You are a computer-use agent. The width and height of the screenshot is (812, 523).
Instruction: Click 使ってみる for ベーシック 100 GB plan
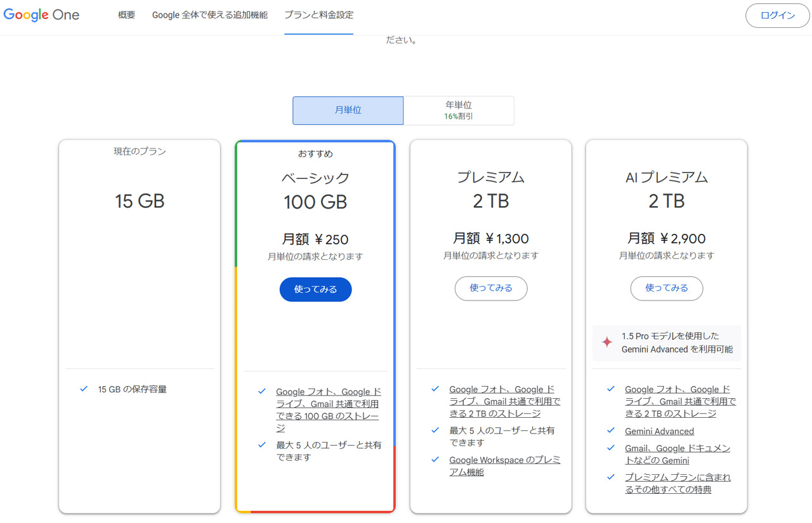(x=316, y=289)
